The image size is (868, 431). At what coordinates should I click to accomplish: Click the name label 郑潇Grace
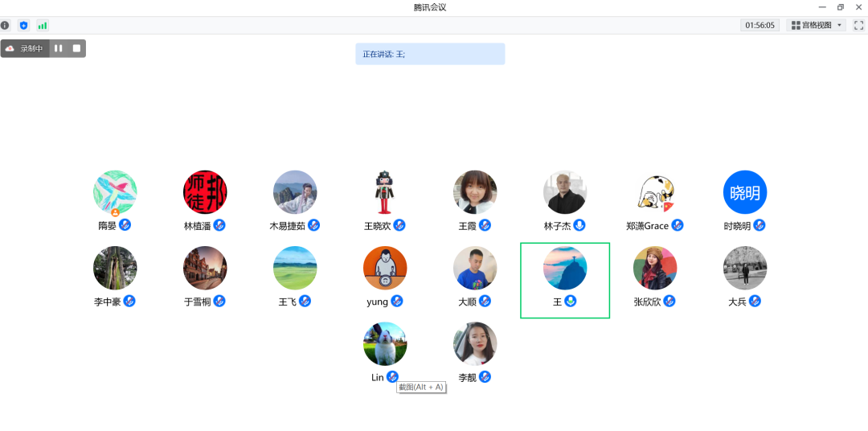point(647,225)
